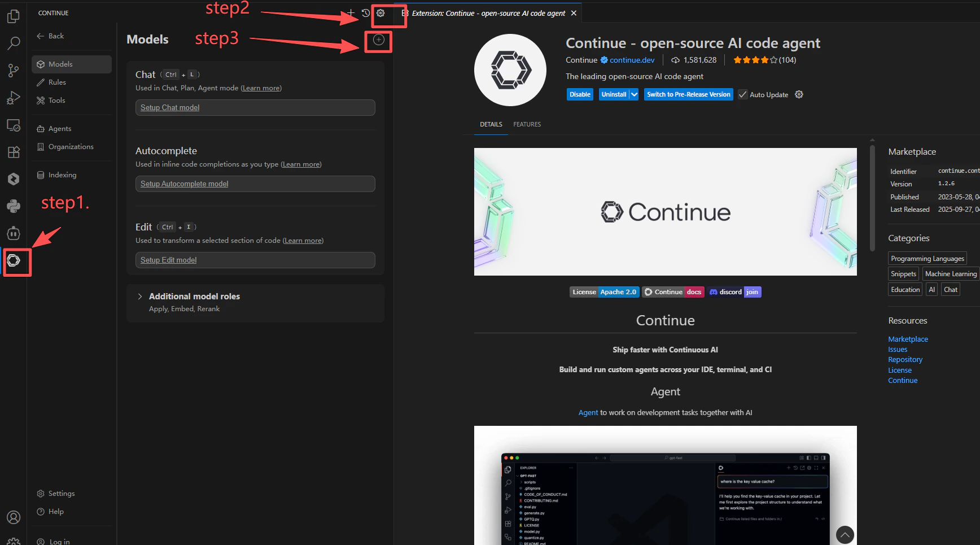Click the Continue banner image

665,212
